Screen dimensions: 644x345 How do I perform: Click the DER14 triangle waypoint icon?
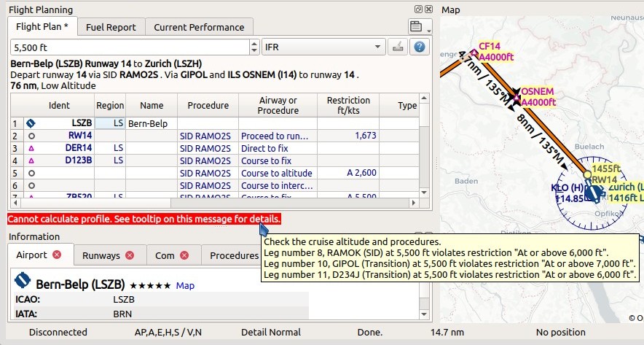(x=31, y=149)
